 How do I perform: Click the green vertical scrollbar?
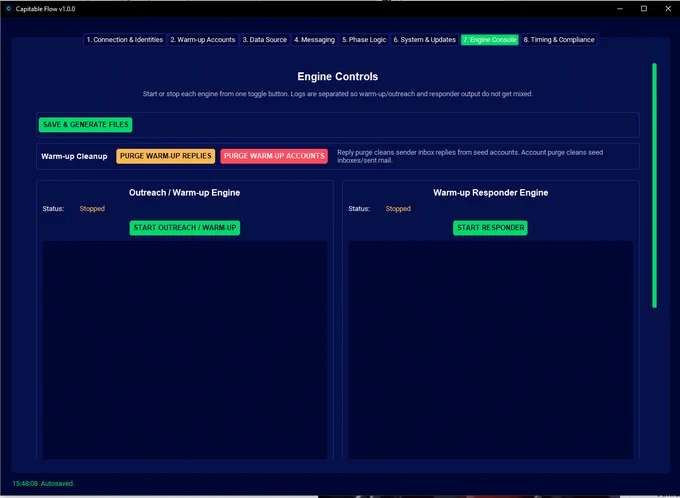[654, 185]
